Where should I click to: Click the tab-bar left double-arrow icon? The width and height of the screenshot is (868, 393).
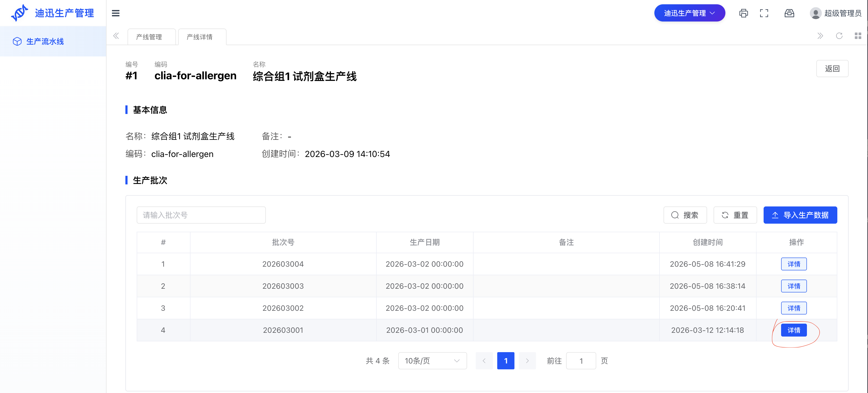coord(116,36)
